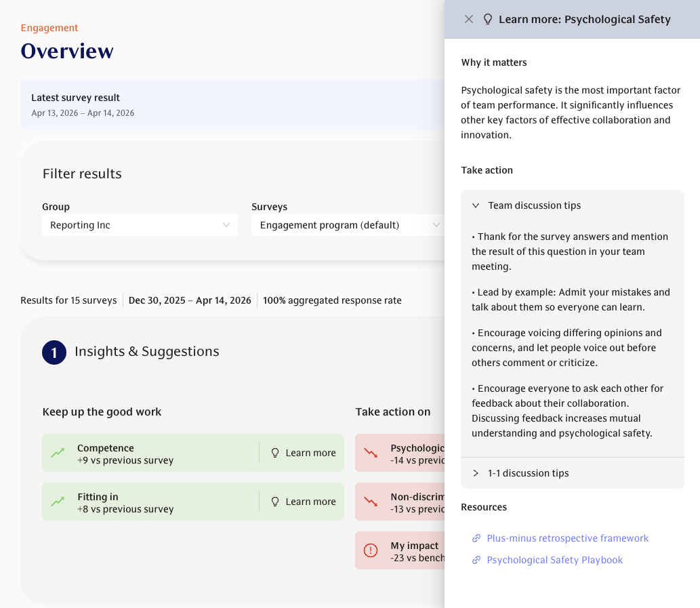Click the Engagement breadcrumb label
The height and width of the screenshot is (608, 700).
point(49,28)
